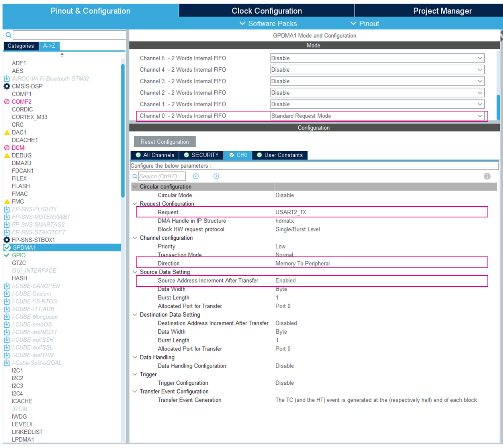Click the download icon beside I-CUBE-embOS
Image resolution: width=503 pixels, height=448 pixels.
coord(7,324)
